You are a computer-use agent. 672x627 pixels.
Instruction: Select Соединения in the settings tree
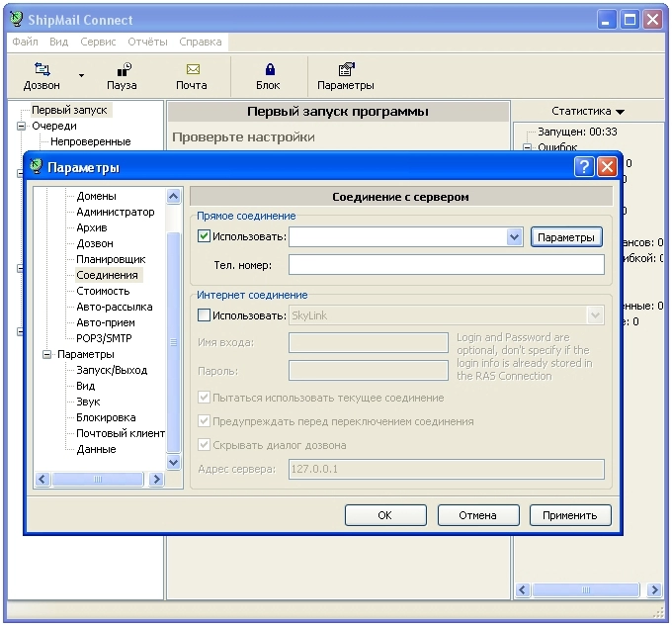click(107, 275)
